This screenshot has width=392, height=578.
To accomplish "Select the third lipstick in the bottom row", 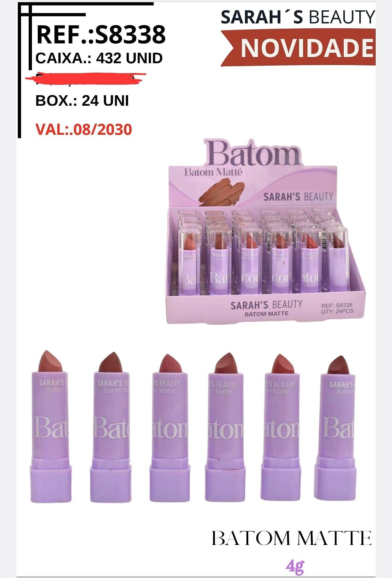I will click(170, 428).
